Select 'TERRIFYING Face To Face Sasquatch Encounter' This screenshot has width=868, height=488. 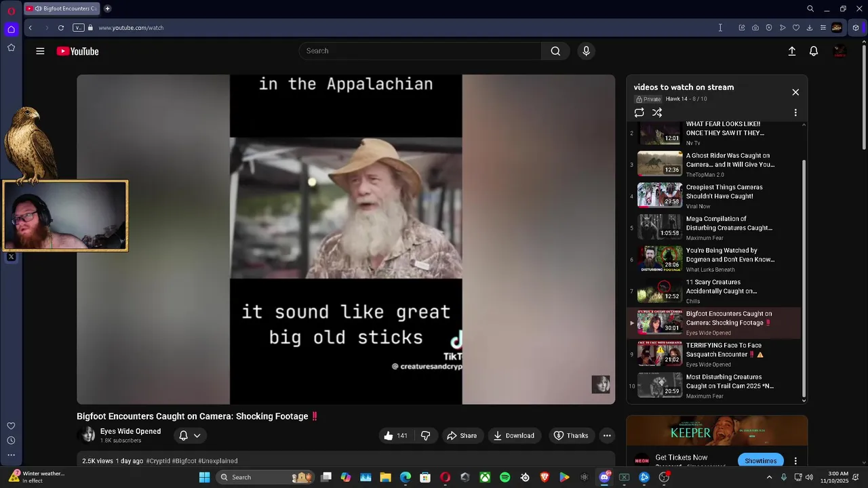[x=713, y=354]
